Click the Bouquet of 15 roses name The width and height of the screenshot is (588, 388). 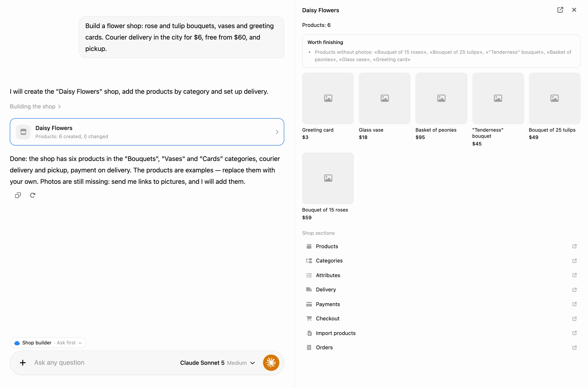(x=325, y=210)
